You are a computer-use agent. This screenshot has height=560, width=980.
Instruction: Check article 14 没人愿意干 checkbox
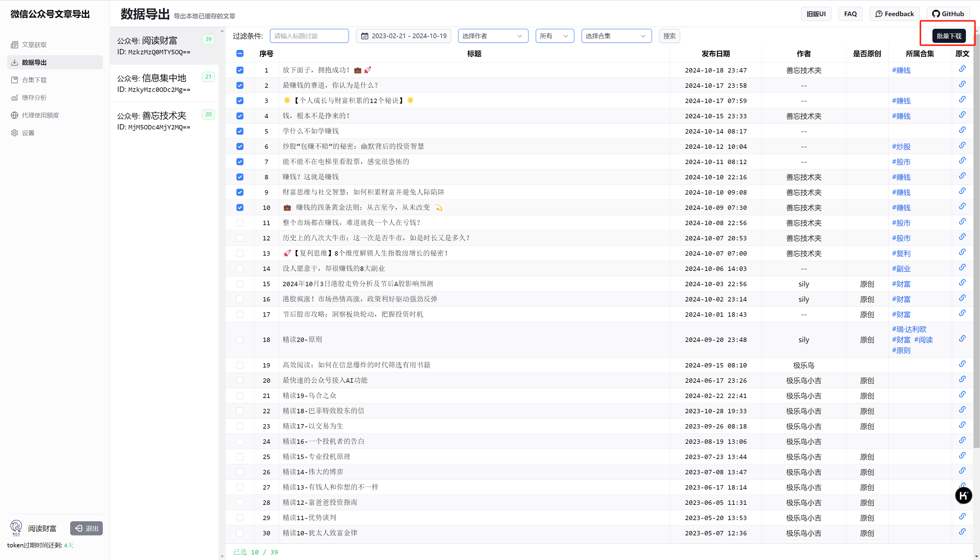point(240,269)
